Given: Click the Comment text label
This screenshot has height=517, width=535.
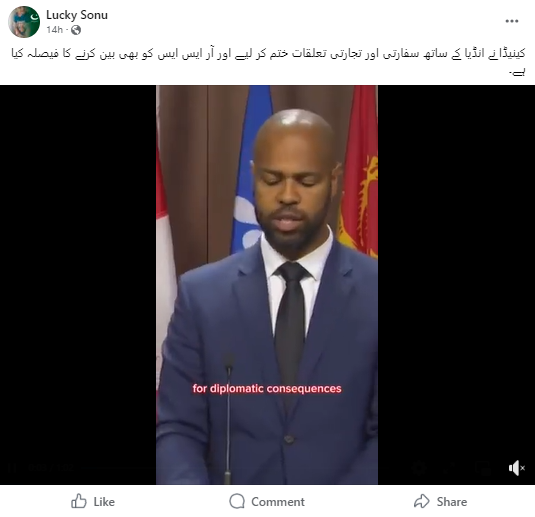Looking at the screenshot, I should (278, 502).
